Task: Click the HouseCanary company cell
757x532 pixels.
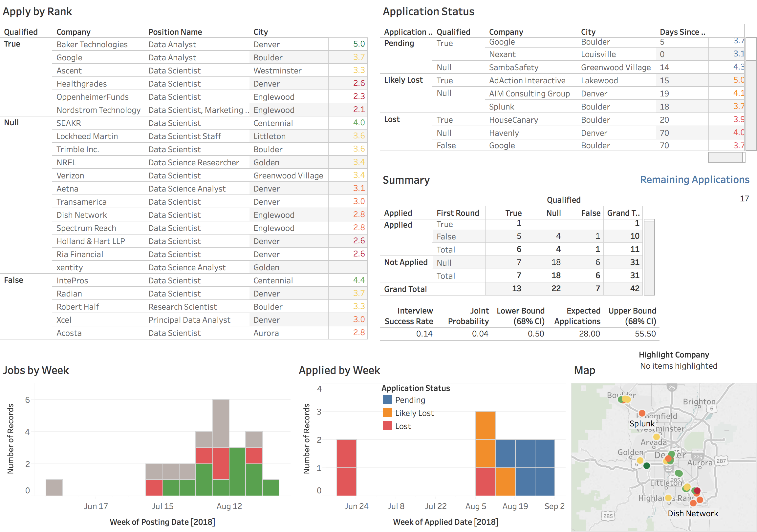Action: (x=513, y=120)
